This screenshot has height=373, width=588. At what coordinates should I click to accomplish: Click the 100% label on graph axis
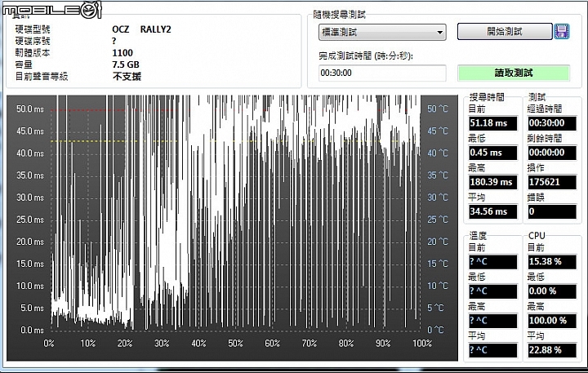422,344
